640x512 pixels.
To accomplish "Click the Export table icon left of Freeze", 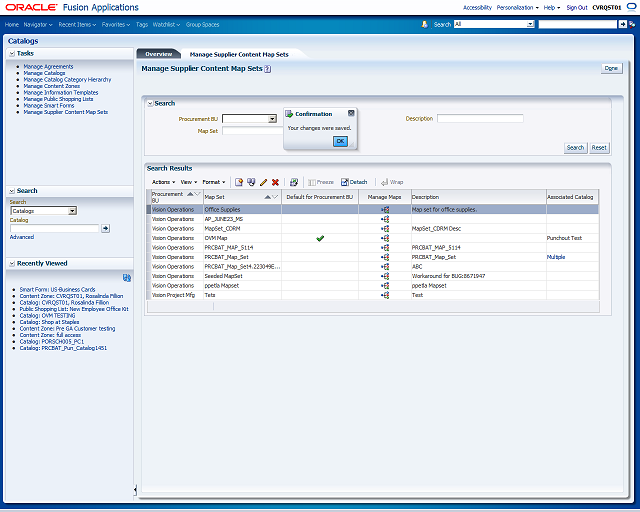I will click(x=294, y=182).
